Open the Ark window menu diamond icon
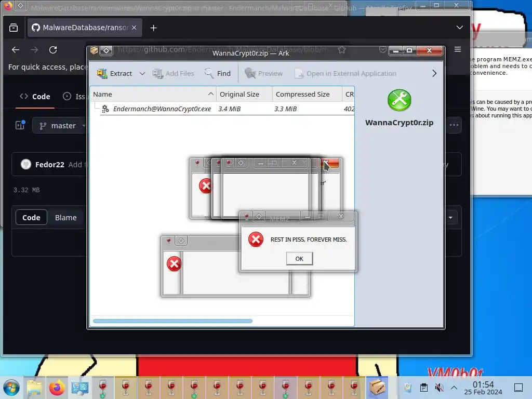 tap(106, 50)
